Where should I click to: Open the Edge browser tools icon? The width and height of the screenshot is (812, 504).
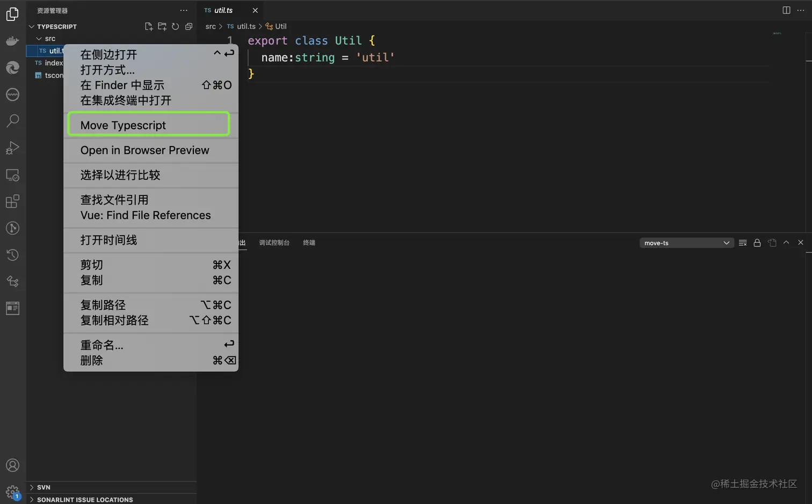coord(12,68)
